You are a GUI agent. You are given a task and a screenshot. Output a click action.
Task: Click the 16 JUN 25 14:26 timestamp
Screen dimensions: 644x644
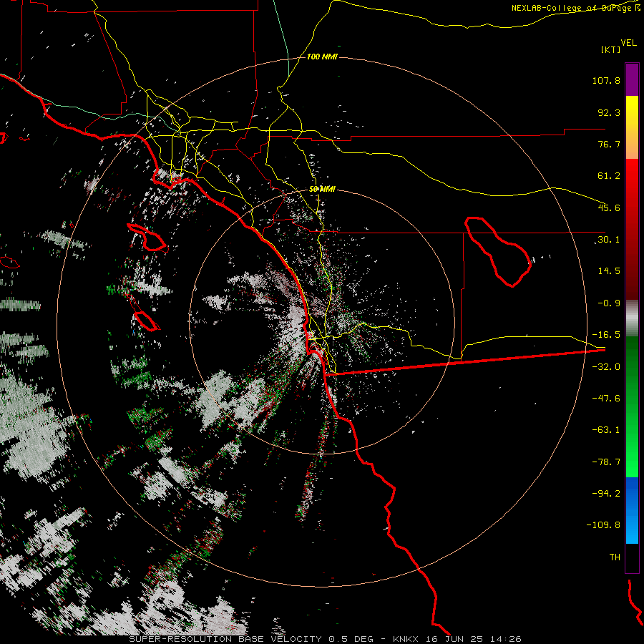point(472,639)
